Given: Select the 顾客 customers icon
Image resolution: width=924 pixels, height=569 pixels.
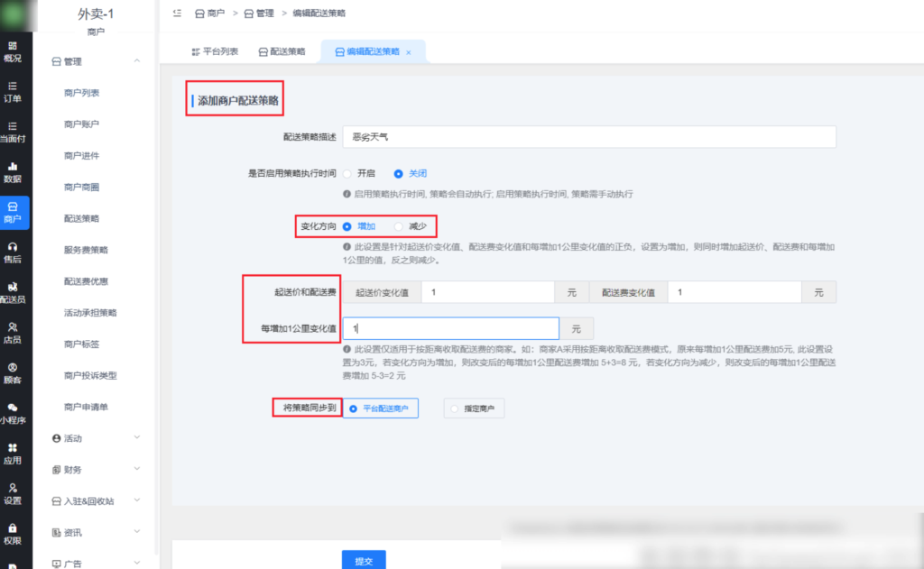Looking at the screenshot, I should pos(14,372).
